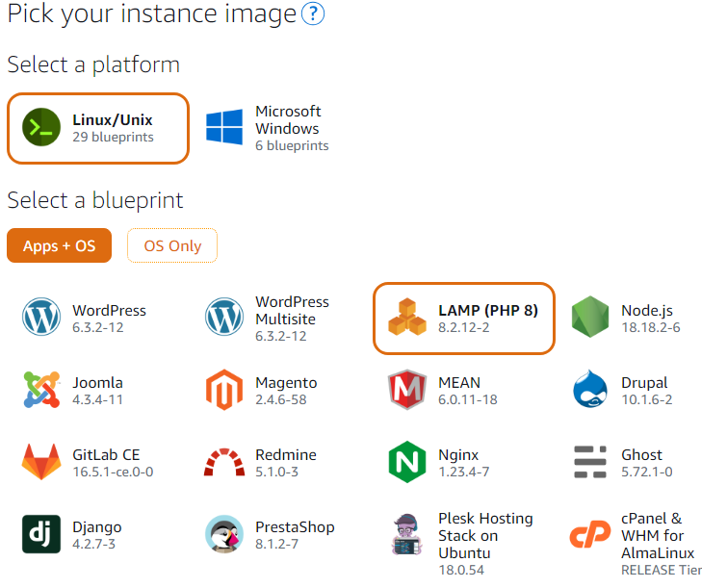Image resolution: width=727 pixels, height=588 pixels.
Task: Click version text '8.1.2-7'
Action: [x=276, y=545]
